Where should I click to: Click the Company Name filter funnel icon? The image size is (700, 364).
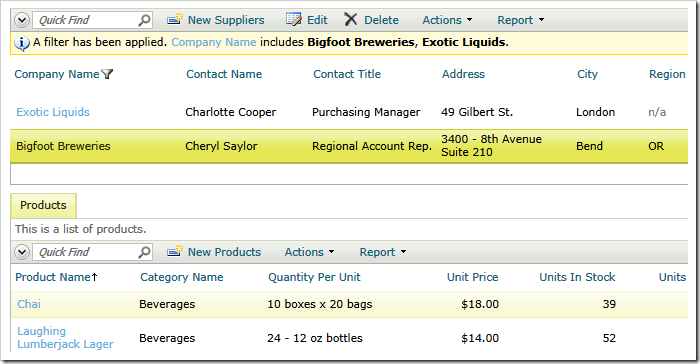point(107,74)
